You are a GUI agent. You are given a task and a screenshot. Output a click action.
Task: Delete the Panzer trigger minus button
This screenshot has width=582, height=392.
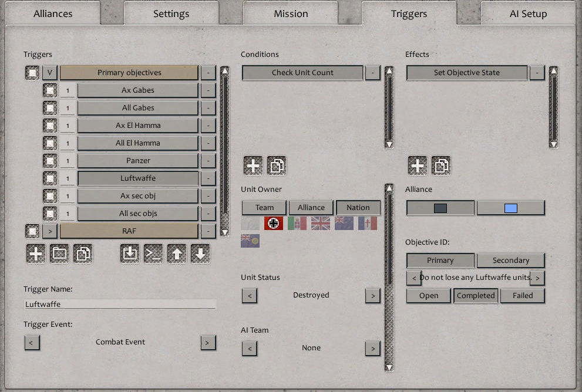coord(208,161)
